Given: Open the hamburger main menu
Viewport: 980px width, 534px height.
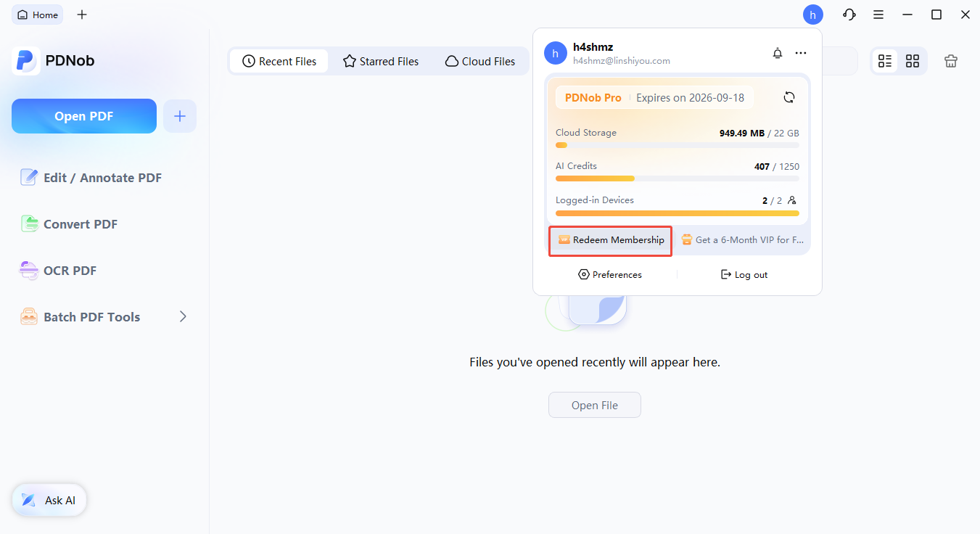Looking at the screenshot, I should coord(878,15).
